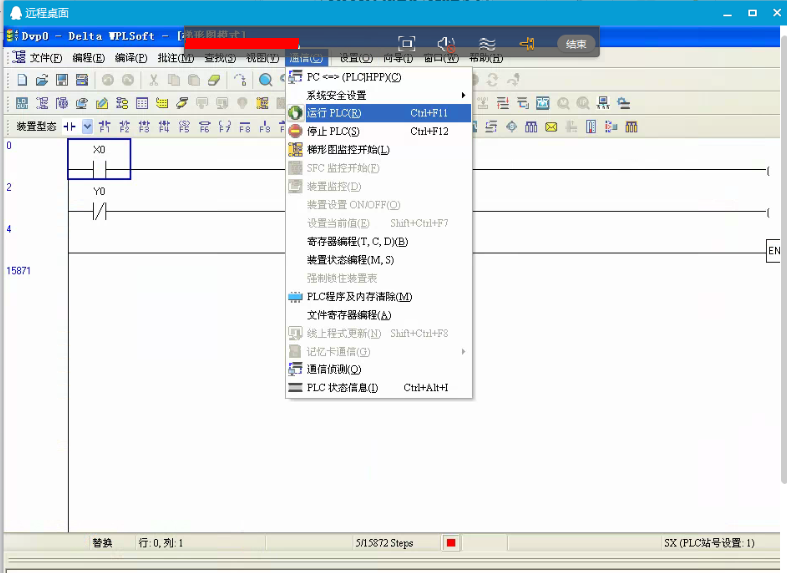Click the F7 output coil icon

coord(224,127)
